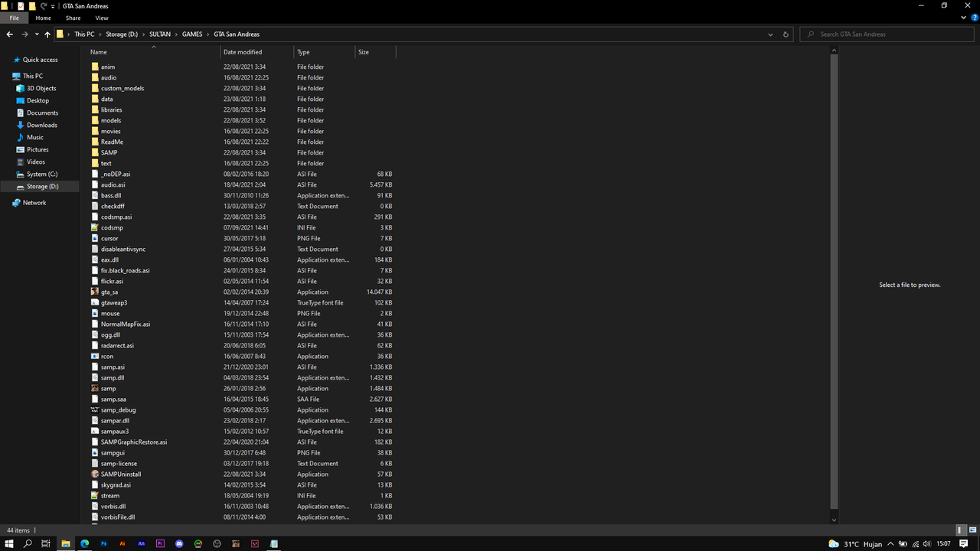Open Network in the navigation pane
The image size is (980, 551).
point(34,203)
